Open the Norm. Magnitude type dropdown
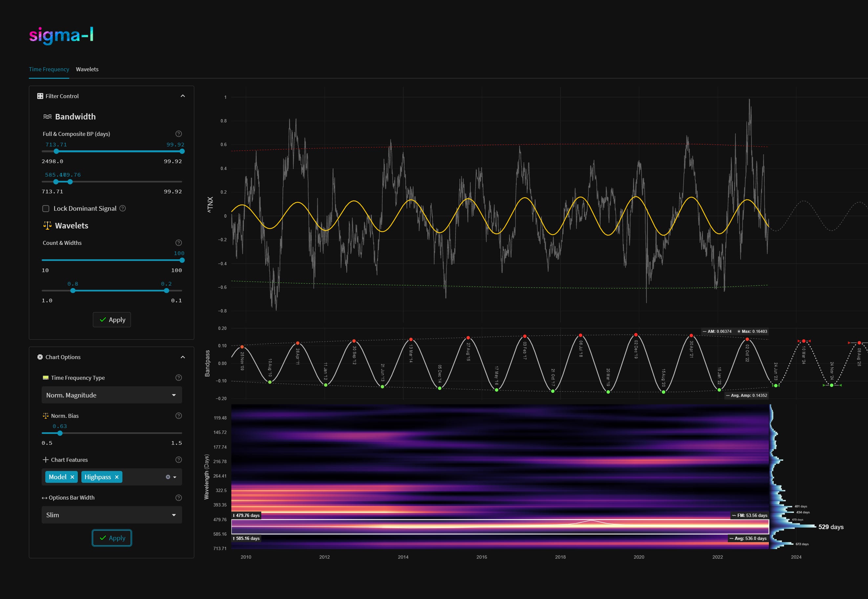This screenshot has height=599, width=868. click(112, 395)
